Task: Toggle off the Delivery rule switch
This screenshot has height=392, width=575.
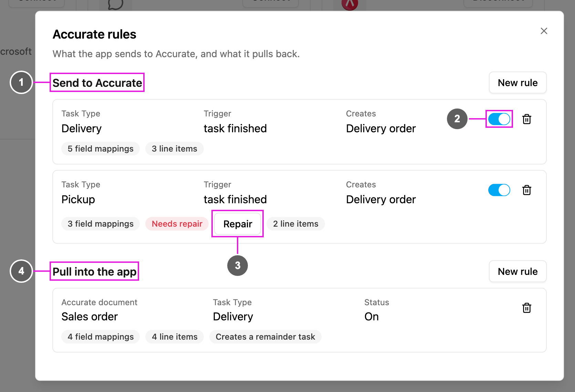Action: (499, 119)
